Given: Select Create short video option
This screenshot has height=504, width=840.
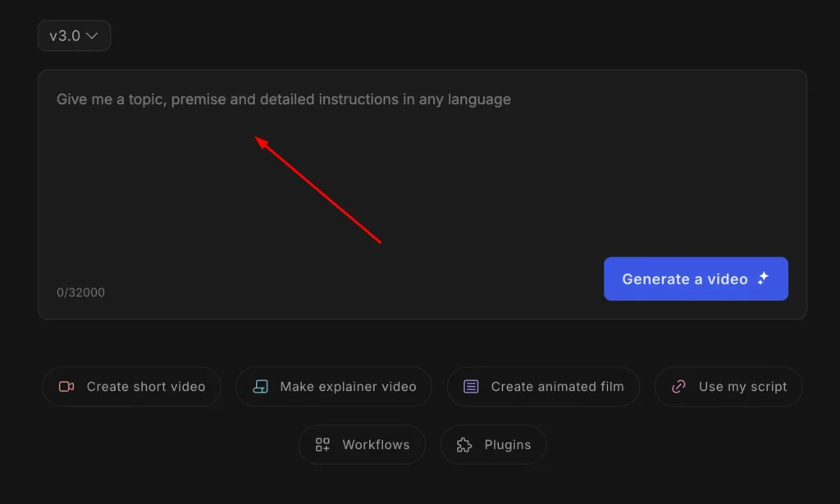Looking at the screenshot, I should tap(132, 386).
